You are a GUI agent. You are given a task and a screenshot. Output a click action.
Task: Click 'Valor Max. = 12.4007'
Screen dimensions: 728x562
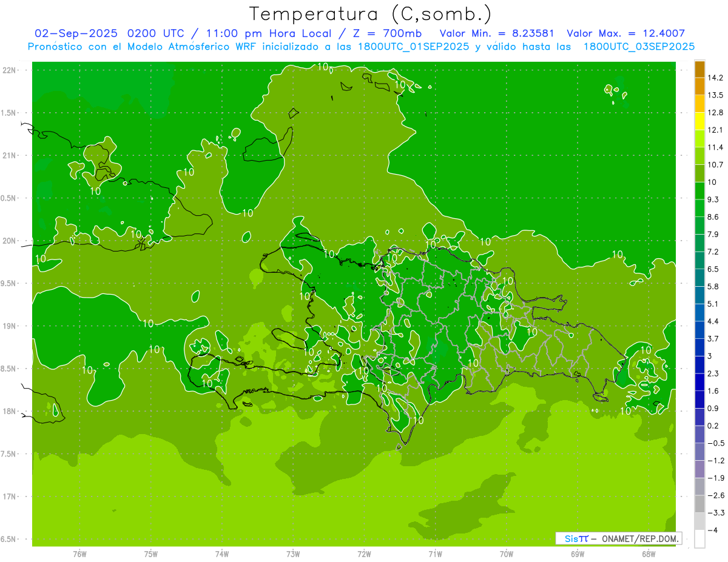click(625, 34)
